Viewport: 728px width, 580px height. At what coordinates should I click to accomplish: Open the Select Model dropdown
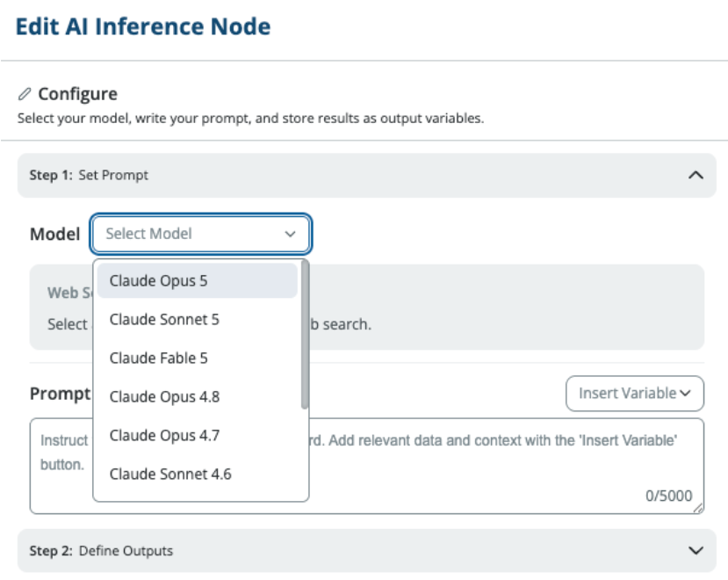[201, 234]
